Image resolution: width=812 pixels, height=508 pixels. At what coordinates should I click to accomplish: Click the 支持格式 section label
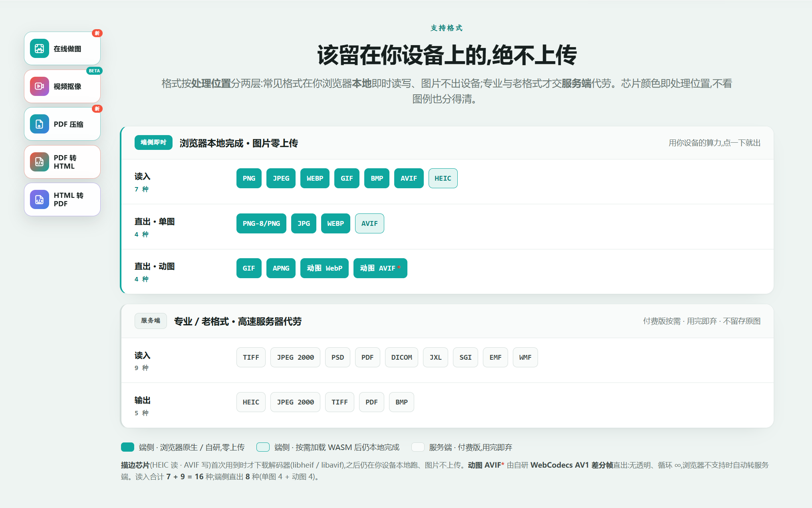coord(447,28)
